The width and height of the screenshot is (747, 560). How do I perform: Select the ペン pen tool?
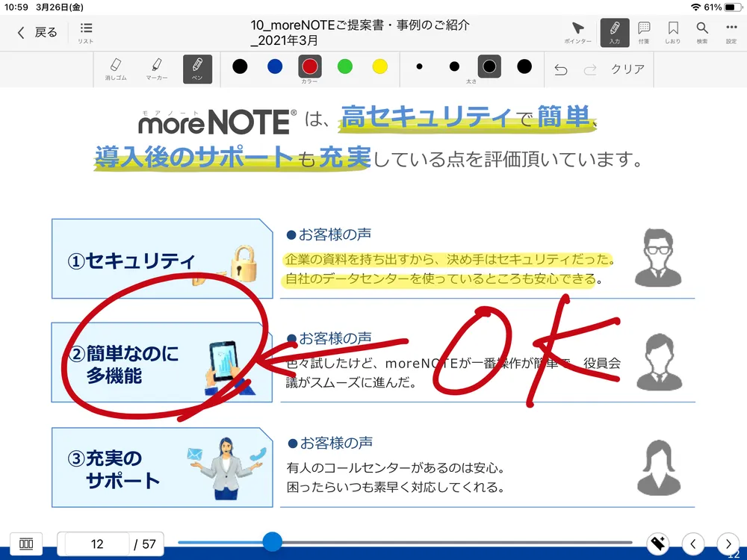tap(197, 69)
